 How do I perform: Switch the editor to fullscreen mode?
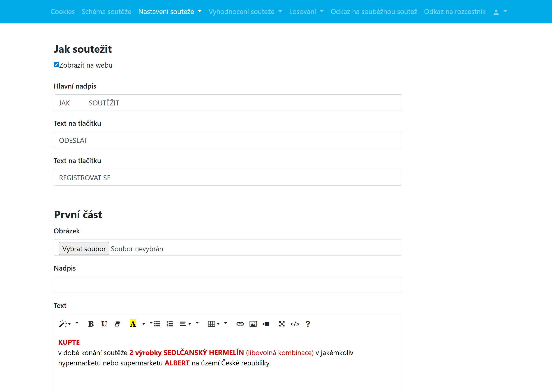point(282,324)
